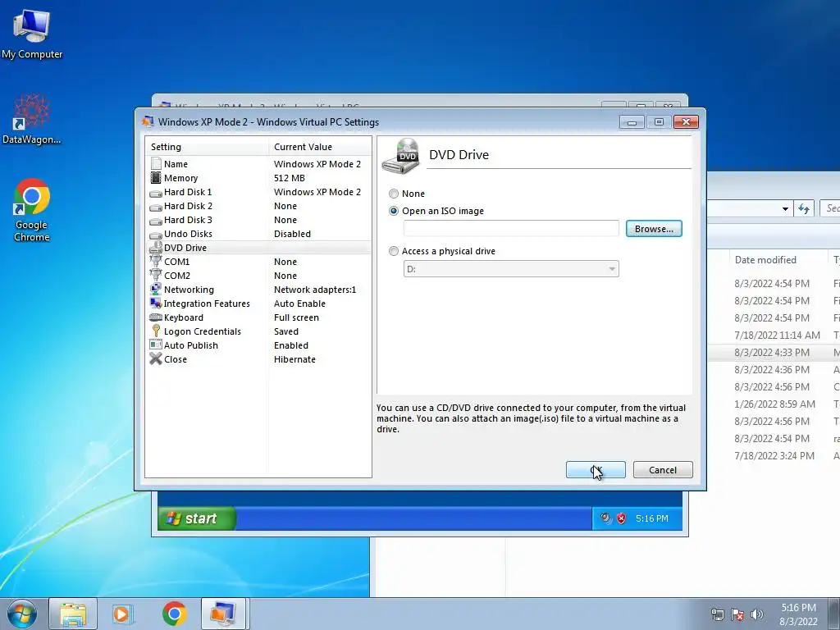Screen dimensions: 840x630
Task: Click the XP guest clock 5:16 PM
Action: [x=652, y=518]
